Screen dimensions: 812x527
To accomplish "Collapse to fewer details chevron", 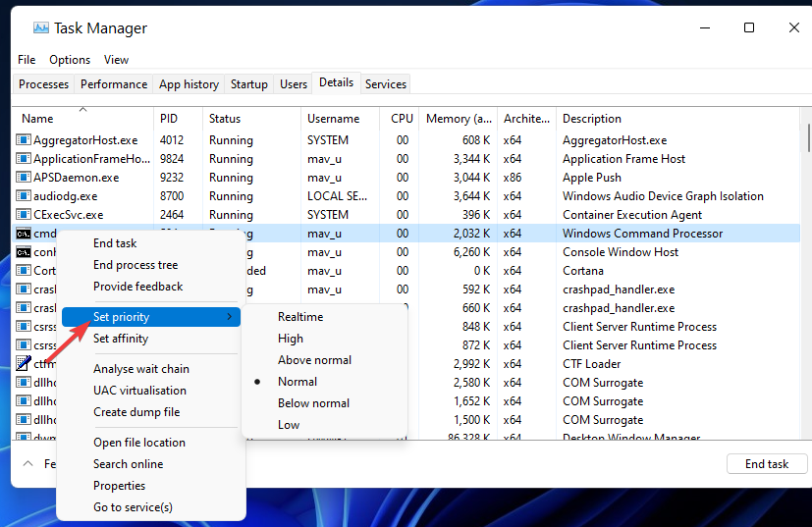I will coord(28,464).
